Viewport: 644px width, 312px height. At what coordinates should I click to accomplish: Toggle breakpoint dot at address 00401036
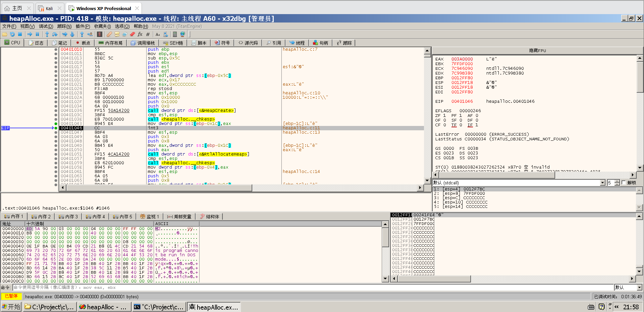click(x=56, y=110)
